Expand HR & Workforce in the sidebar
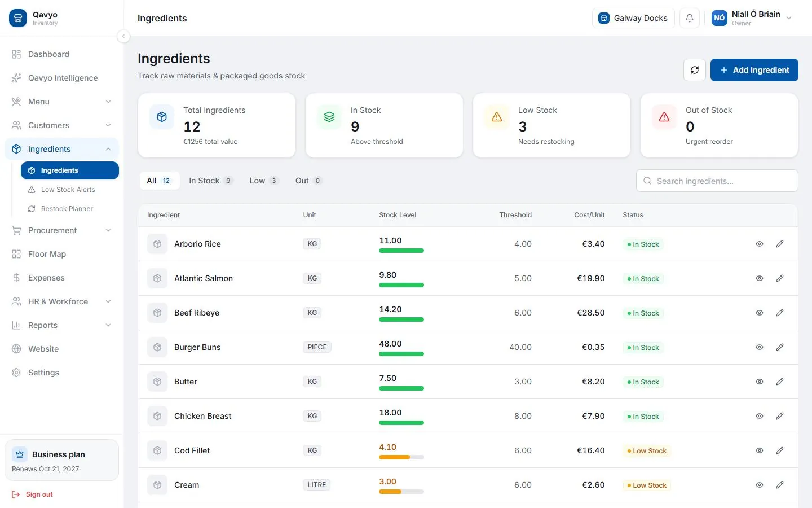812x508 pixels. 62,301
